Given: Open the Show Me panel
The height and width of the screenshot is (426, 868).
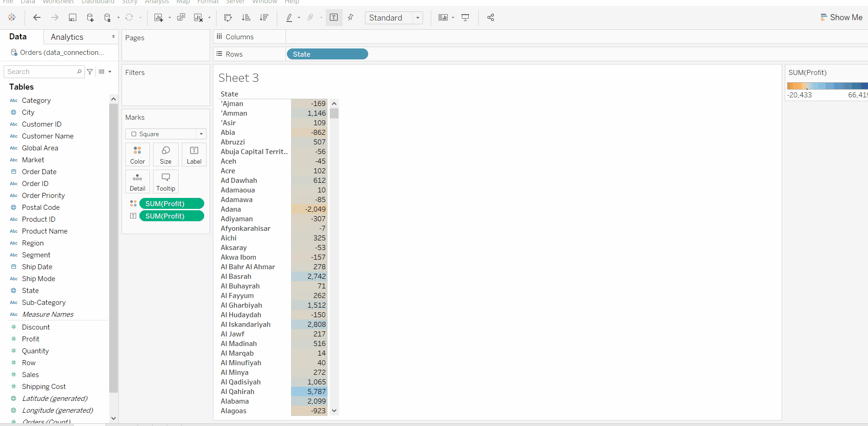Looking at the screenshot, I should tap(842, 17).
